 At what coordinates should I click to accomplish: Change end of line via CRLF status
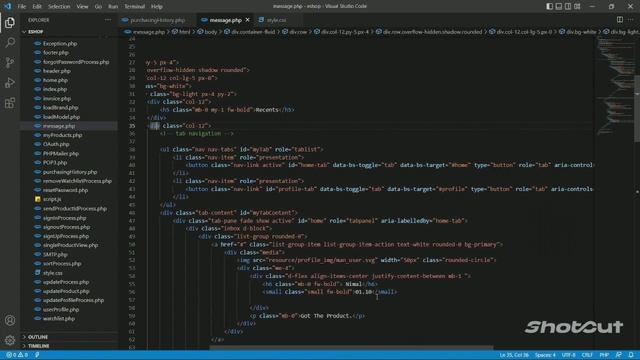(x=587, y=355)
